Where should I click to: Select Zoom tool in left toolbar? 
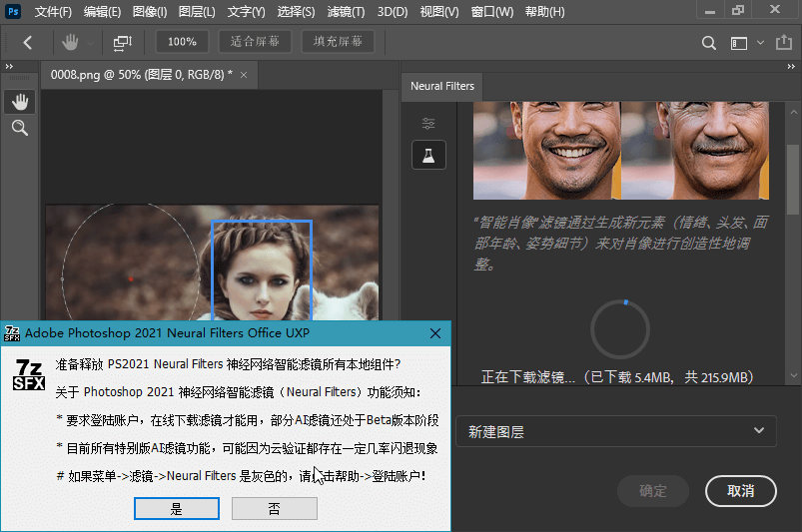pos(20,128)
